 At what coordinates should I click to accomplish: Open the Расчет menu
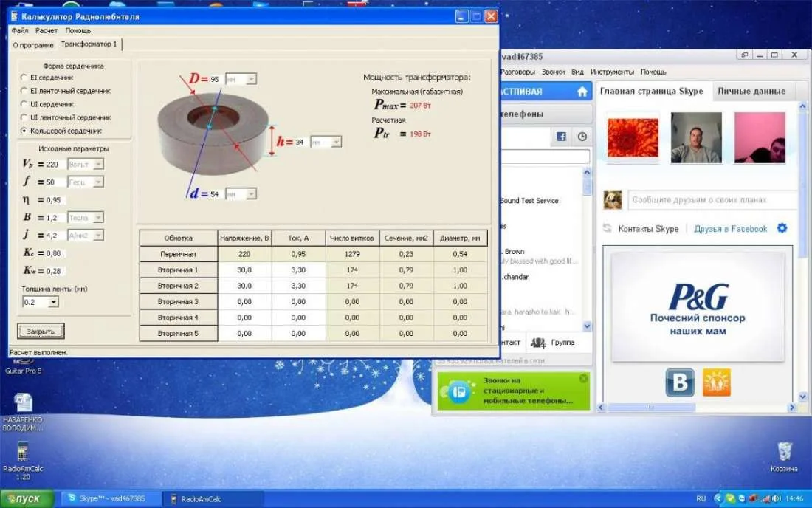[x=47, y=30]
